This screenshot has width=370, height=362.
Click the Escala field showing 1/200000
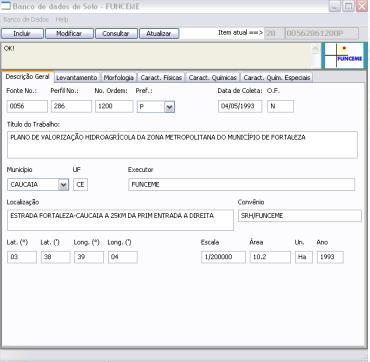click(223, 257)
